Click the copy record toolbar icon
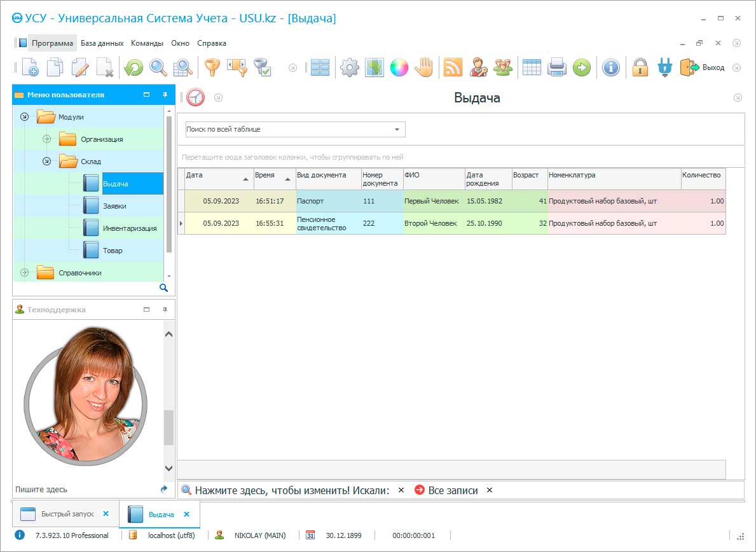 pyautogui.click(x=55, y=67)
